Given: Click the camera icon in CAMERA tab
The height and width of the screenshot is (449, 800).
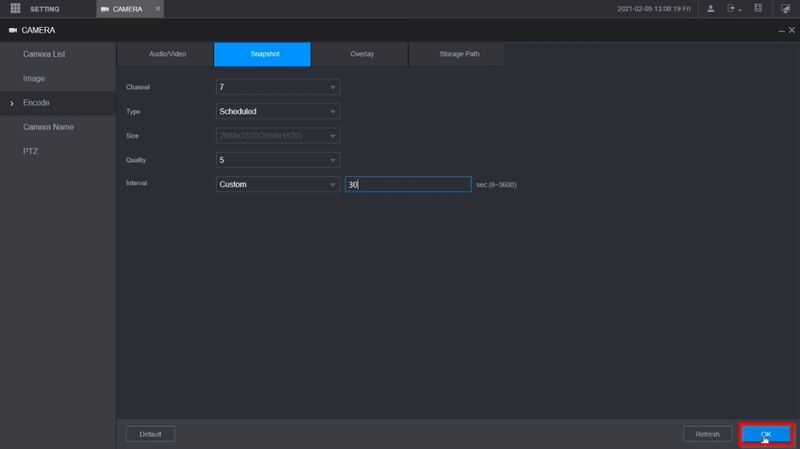Looking at the screenshot, I should coord(105,9).
